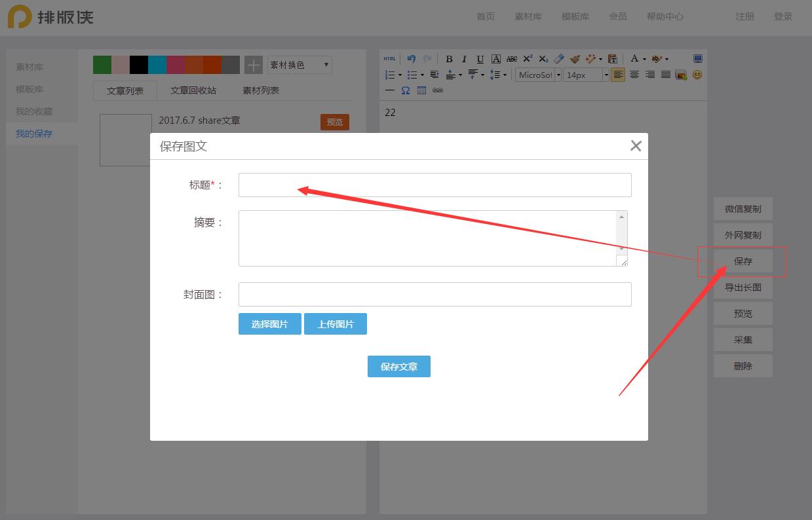Apply superscript formatting
This screenshot has width=812, height=520.
(527, 58)
